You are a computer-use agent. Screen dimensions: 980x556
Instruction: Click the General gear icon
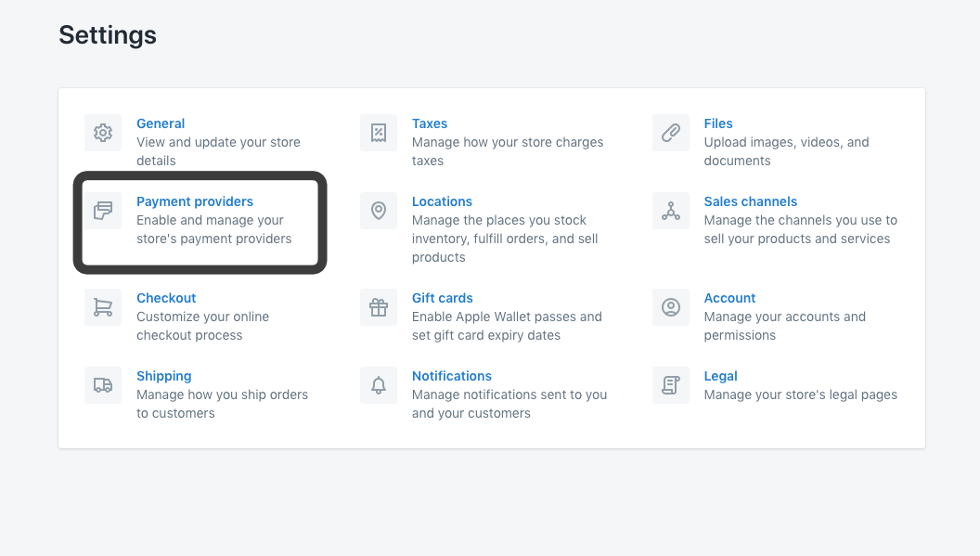point(103,133)
